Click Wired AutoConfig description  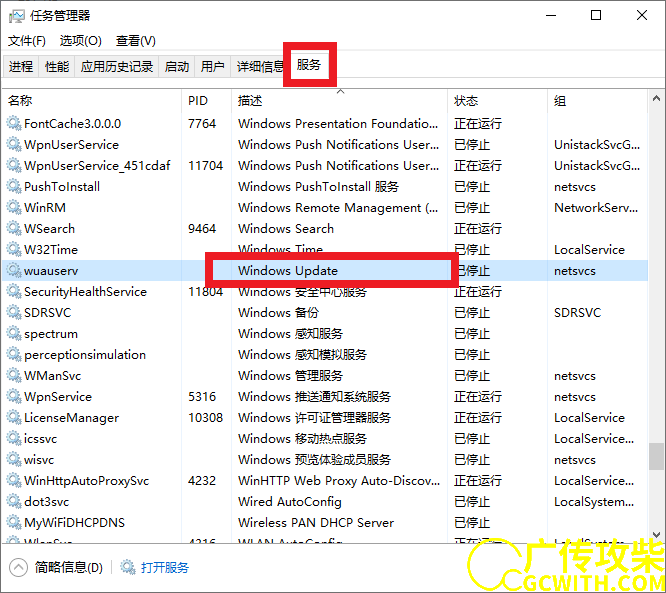290,502
